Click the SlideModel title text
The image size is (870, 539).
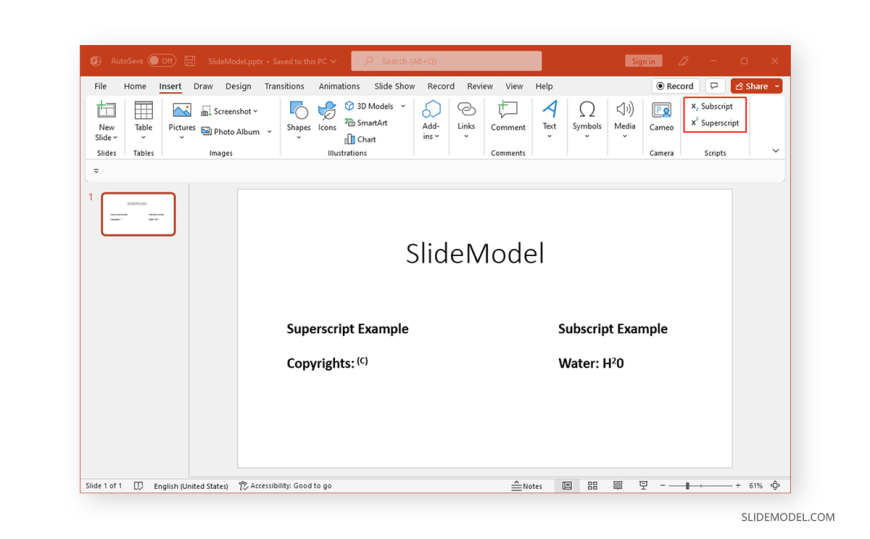pos(475,254)
